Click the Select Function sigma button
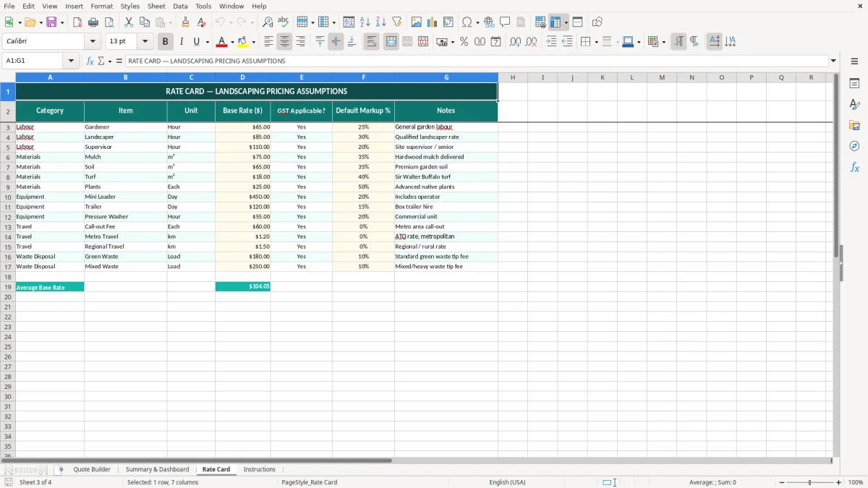The image size is (868, 488). tap(101, 61)
